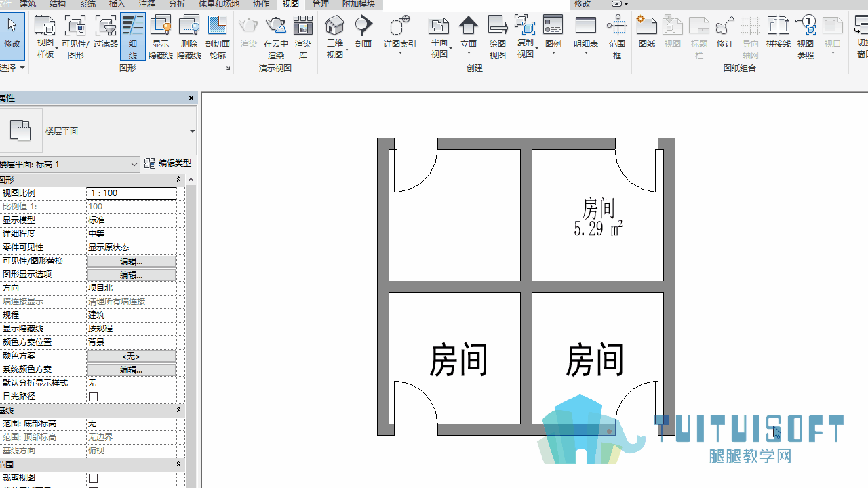Click the 编辑类型 edit type button

point(168,163)
